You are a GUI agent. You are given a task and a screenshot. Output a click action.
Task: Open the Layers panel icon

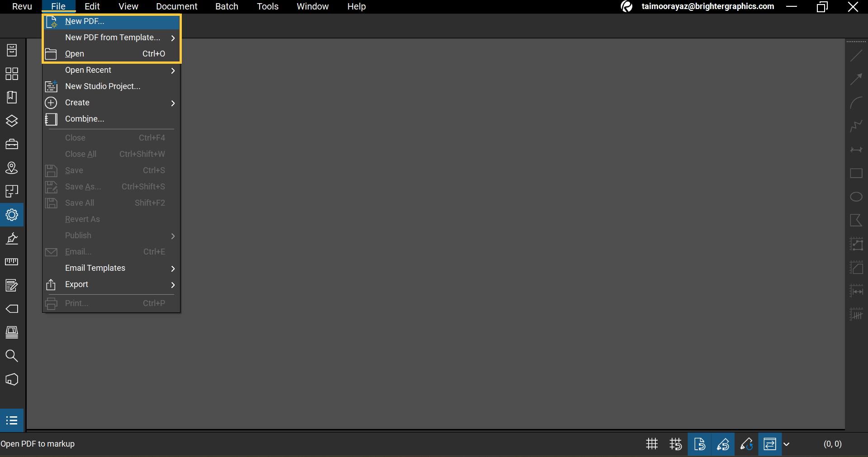[12, 121]
